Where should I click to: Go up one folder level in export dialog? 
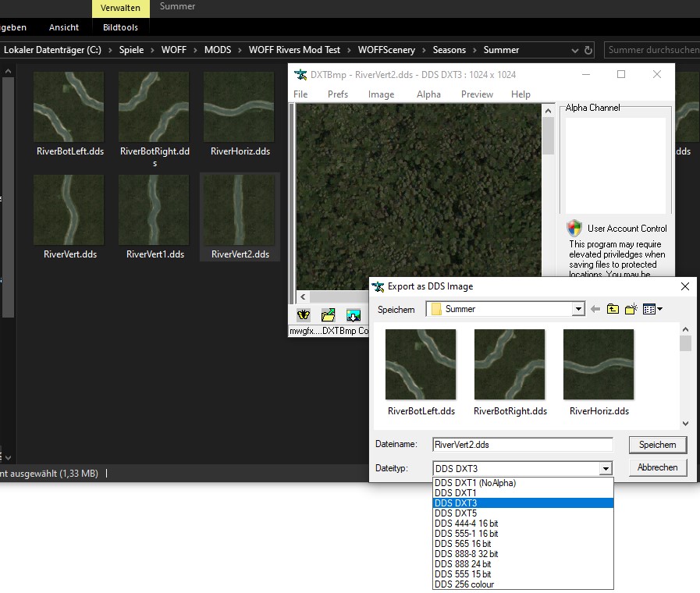pyautogui.click(x=613, y=309)
